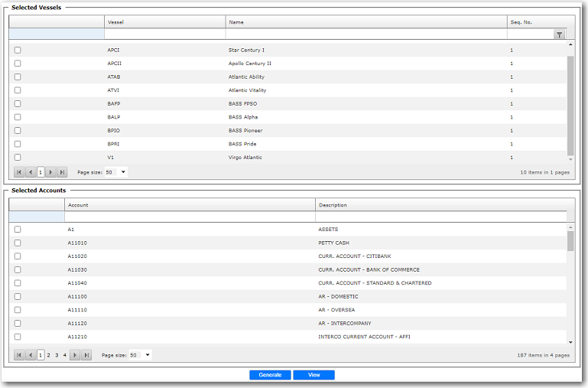Check the A11010 Petty Cash account row
588x388 pixels.
pyautogui.click(x=18, y=243)
